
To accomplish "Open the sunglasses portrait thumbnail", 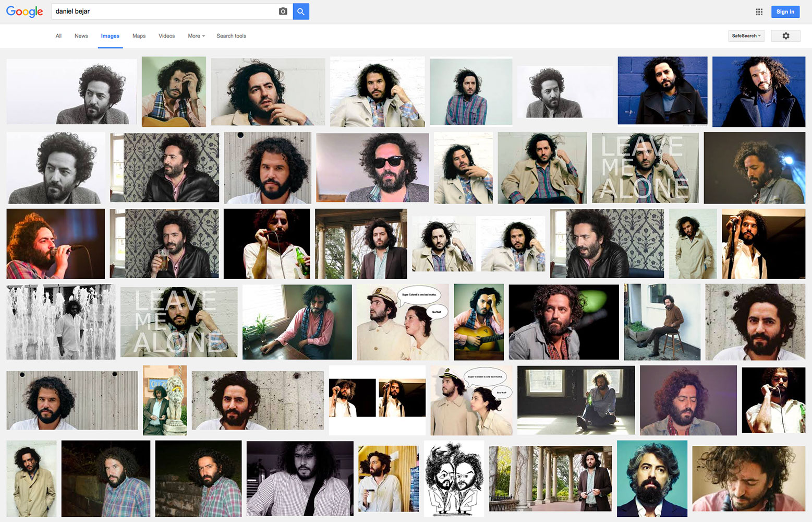I will coord(372,168).
